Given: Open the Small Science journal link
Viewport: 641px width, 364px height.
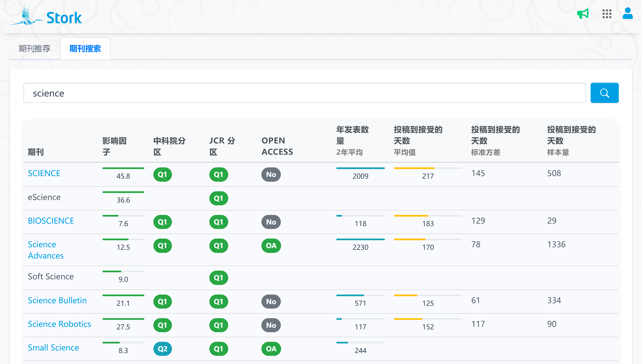Looking at the screenshot, I should coord(53,348).
